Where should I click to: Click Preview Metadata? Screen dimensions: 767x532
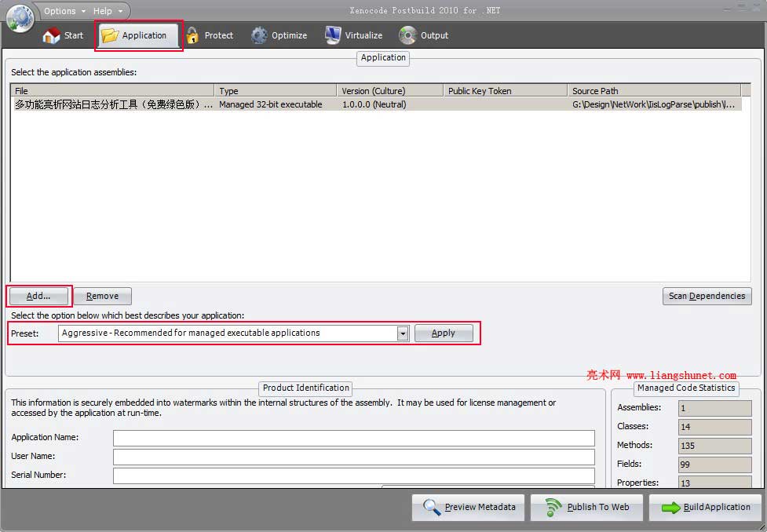468,508
